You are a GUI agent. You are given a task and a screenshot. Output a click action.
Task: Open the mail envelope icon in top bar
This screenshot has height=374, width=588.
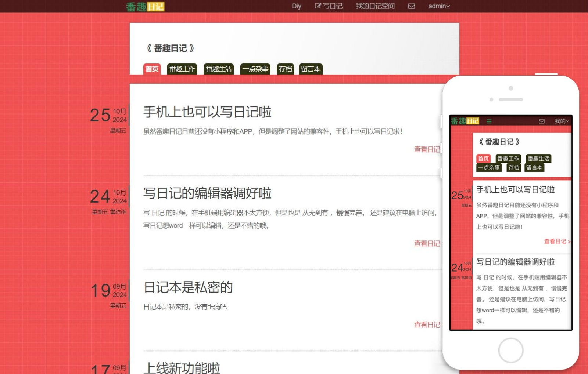point(412,6)
